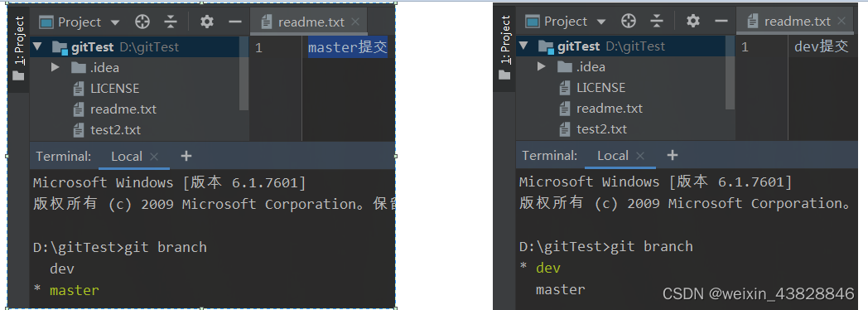Select readme.txt in right project tree

tap(600, 108)
